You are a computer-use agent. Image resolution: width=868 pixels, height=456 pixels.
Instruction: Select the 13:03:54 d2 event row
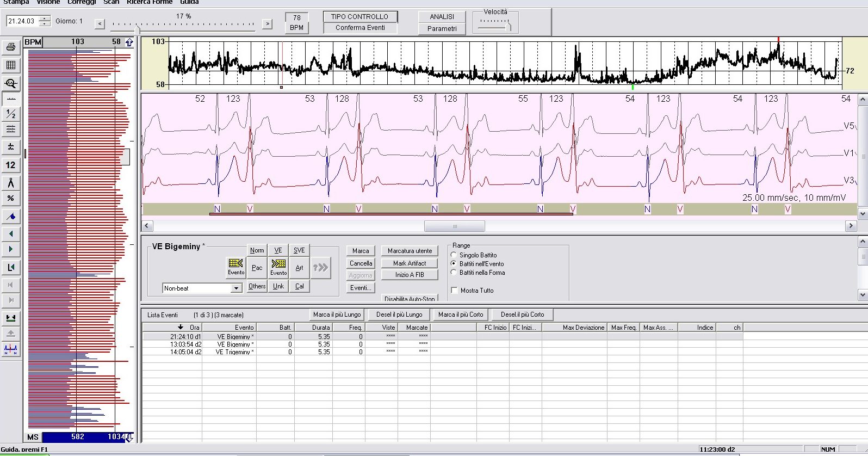(x=443, y=344)
